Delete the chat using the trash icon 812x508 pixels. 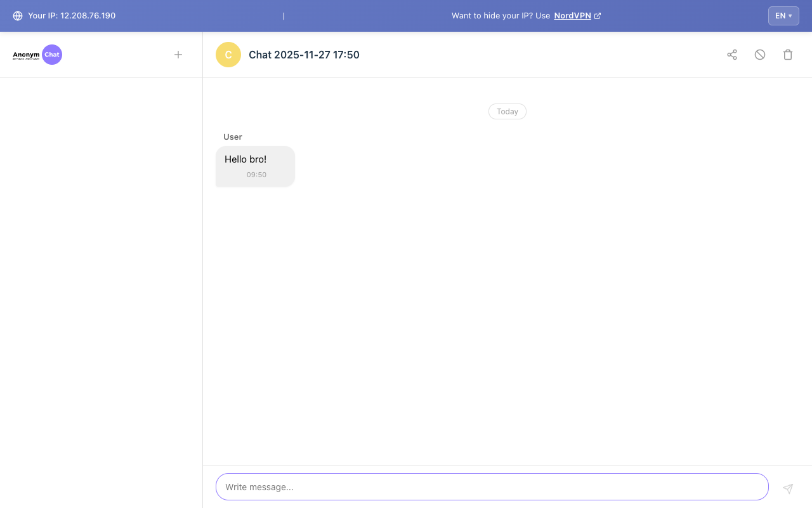tap(788, 55)
